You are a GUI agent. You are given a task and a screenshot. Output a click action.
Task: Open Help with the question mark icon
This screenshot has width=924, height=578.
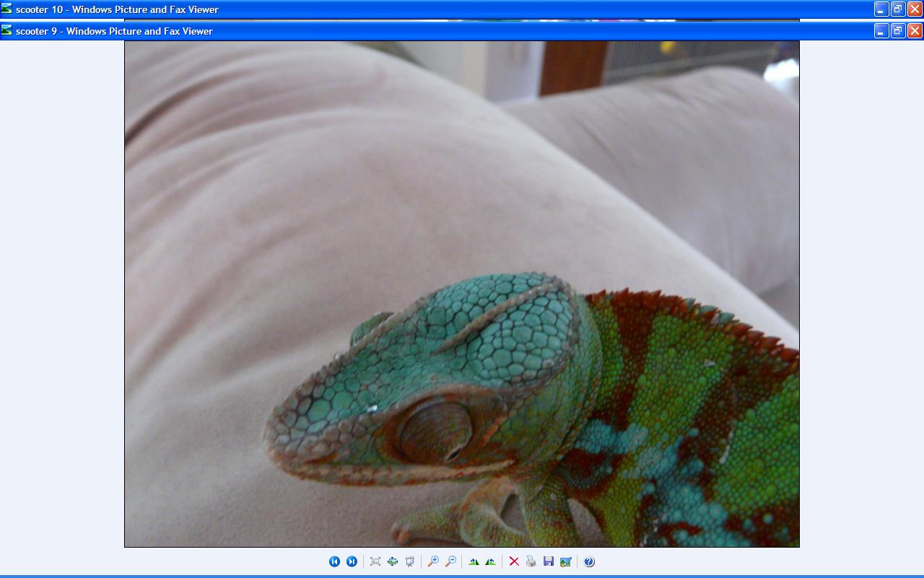[589, 561]
